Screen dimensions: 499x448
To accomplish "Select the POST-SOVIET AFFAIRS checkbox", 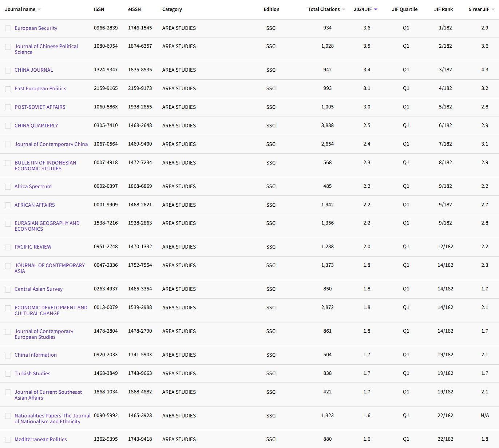I will (x=8, y=108).
